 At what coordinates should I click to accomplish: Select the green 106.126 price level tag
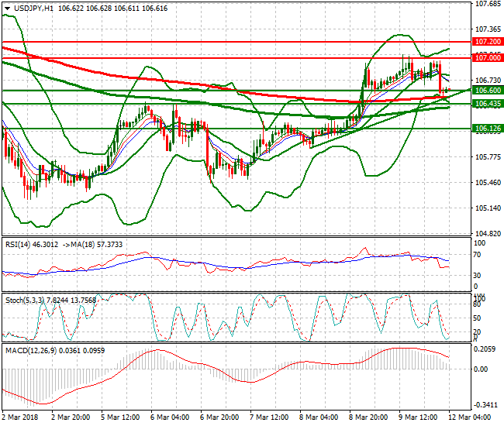tap(487, 129)
